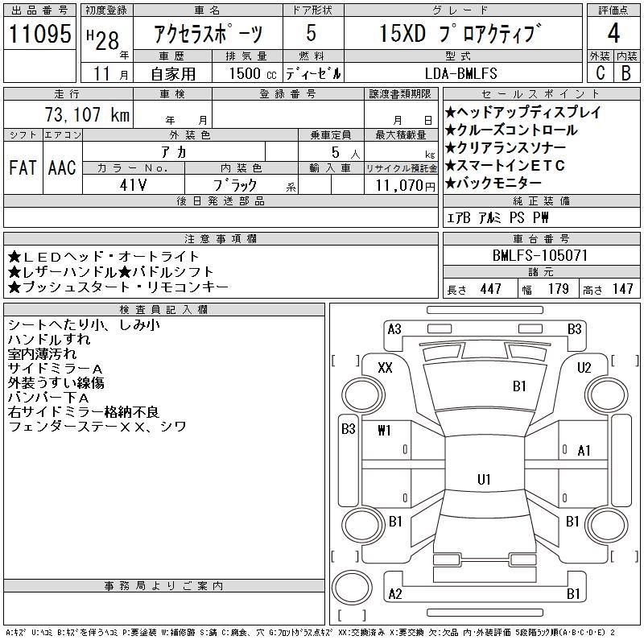The width and height of the screenshot is (644, 644).
Task: Click the width value 179
Action: tap(558, 289)
